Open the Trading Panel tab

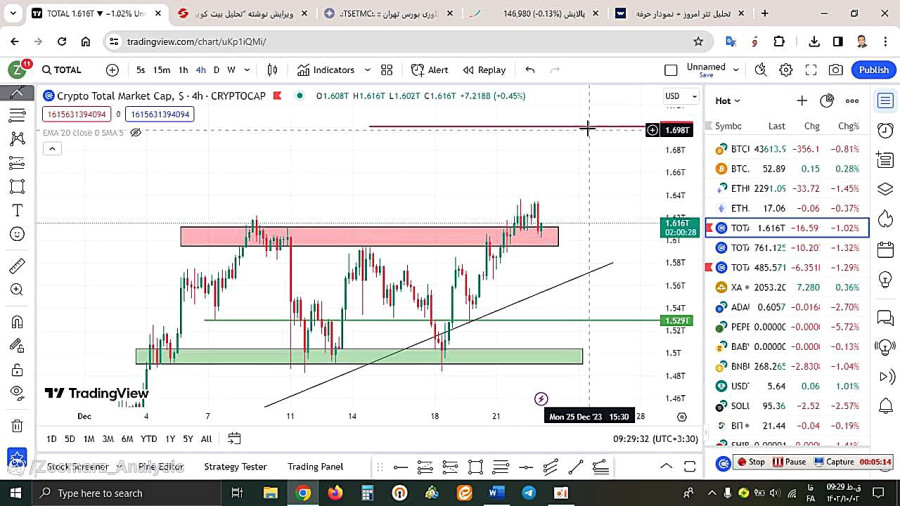point(315,467)
